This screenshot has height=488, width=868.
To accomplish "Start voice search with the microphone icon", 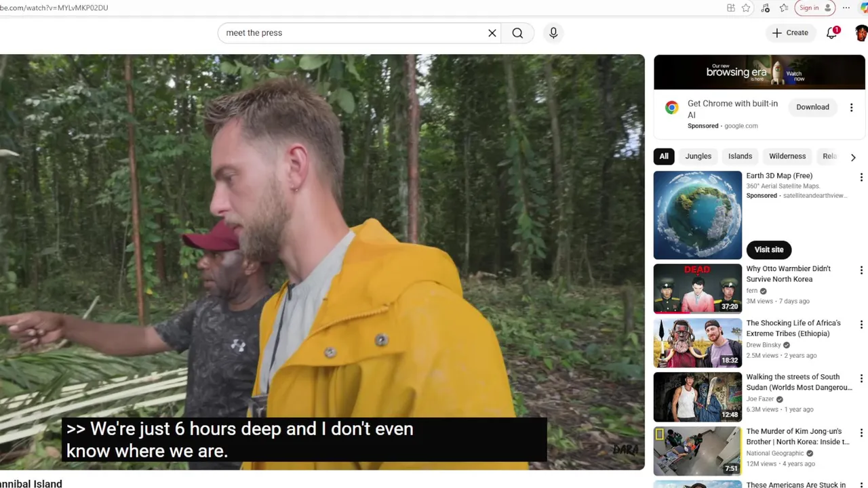I will click(553, 33).
